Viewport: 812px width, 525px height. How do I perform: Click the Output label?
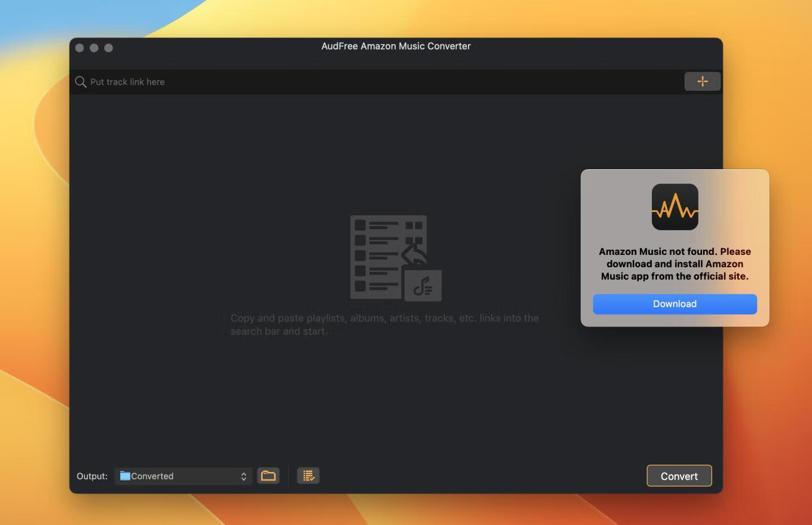click(x=91, y=476)
